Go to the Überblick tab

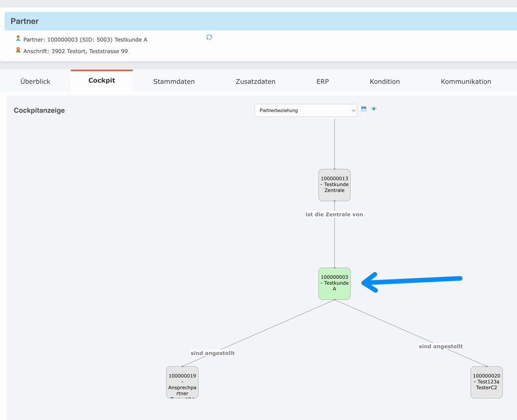click(34, 81)
